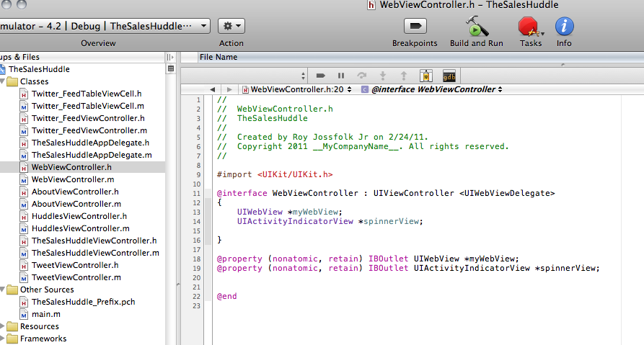
Task: Click the Step Out icon
Action: click(x=404, y=76)
